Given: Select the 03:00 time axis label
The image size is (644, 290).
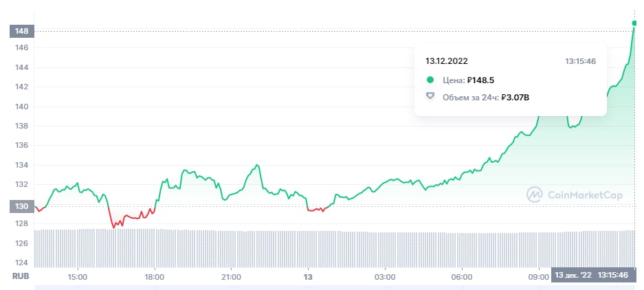Looking at the screenshot, I should point(385,276).
